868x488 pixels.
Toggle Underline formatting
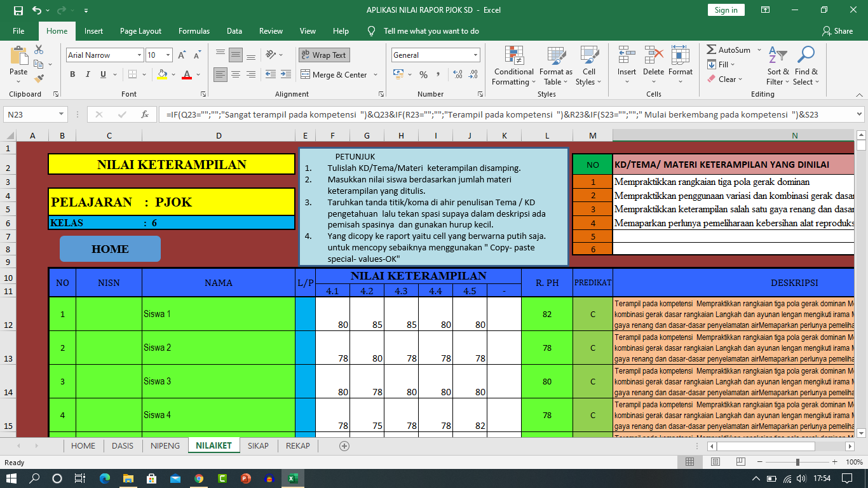coord(103,74)
